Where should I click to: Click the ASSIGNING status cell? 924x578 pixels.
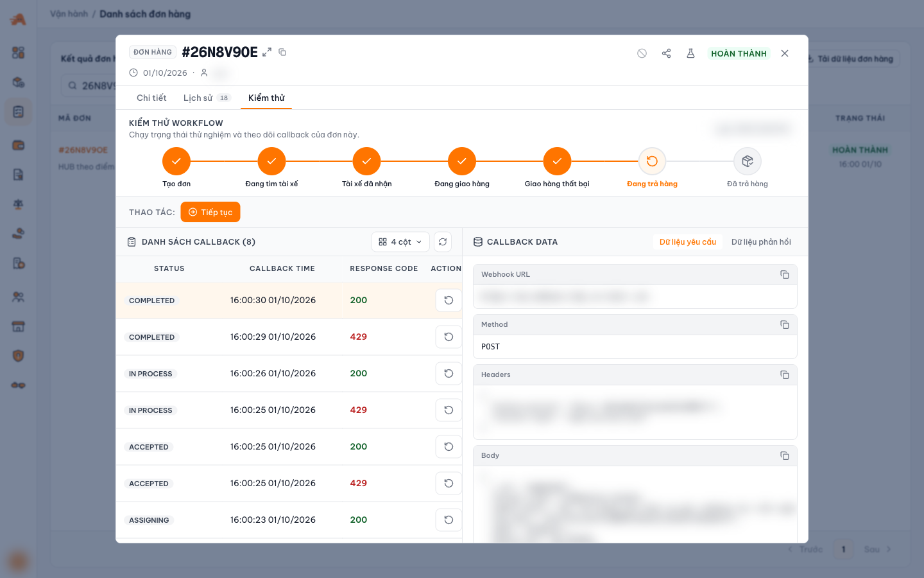coord(149,520)
